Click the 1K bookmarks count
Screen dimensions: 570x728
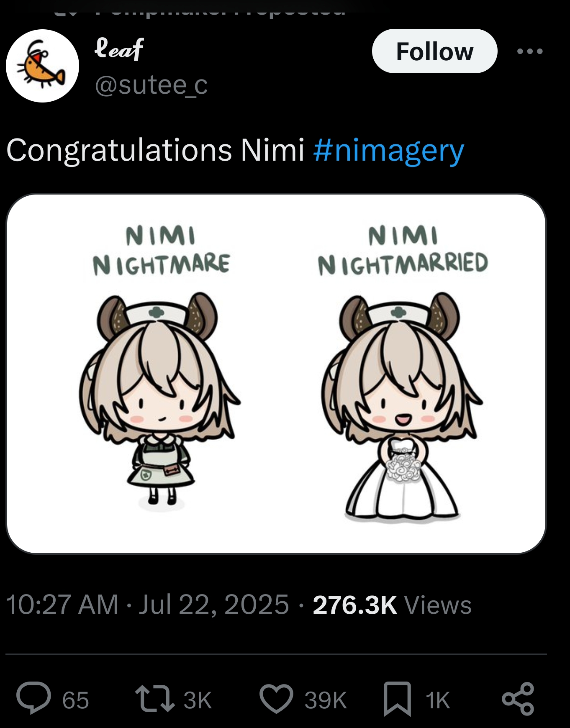click(x=437, y=700)
